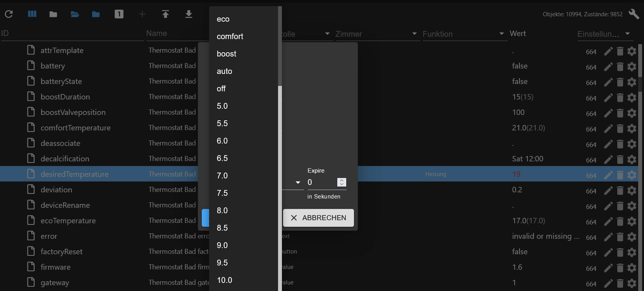This screenshot has width=644, height=291.
Task: Click the expand all folders icon
Action: 75,14
